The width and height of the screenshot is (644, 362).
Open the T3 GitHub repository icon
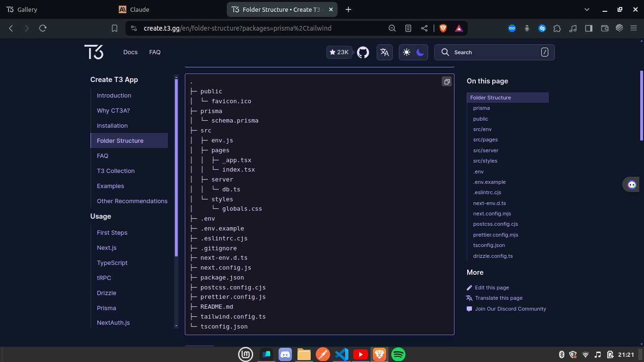click(363, 52)
